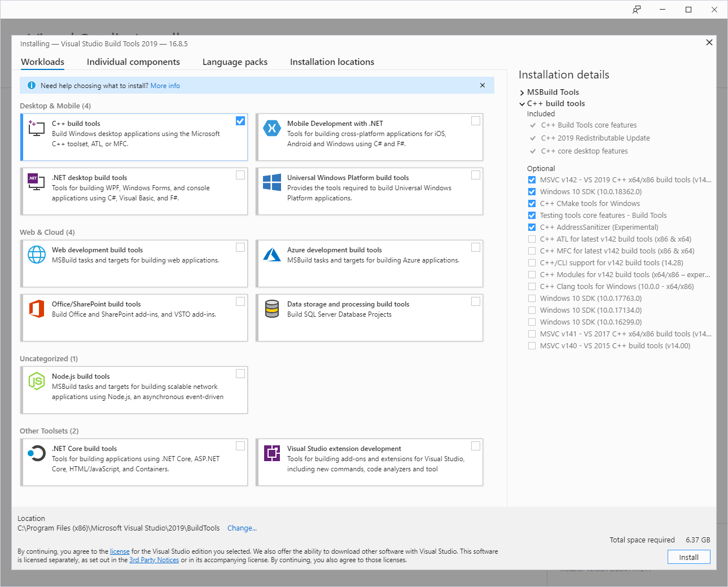Uncheck MSVC v142 VS 2019 build tools

tap(532, 180)
